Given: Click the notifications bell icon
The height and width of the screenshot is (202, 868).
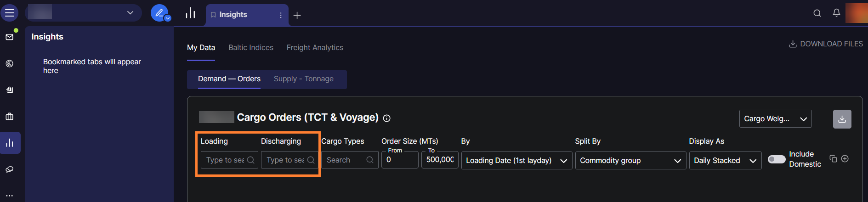Looking at the screenshot, I should (836, 13).
